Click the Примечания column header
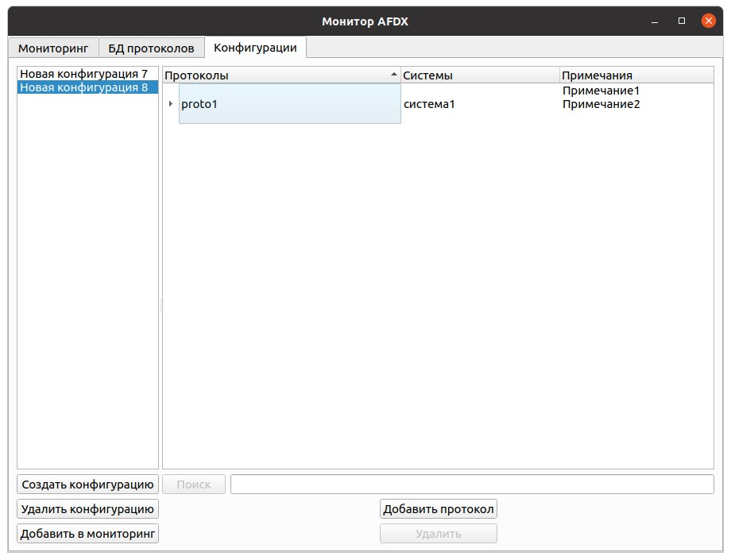The image size is (731, 560). (x=636, y=75)
